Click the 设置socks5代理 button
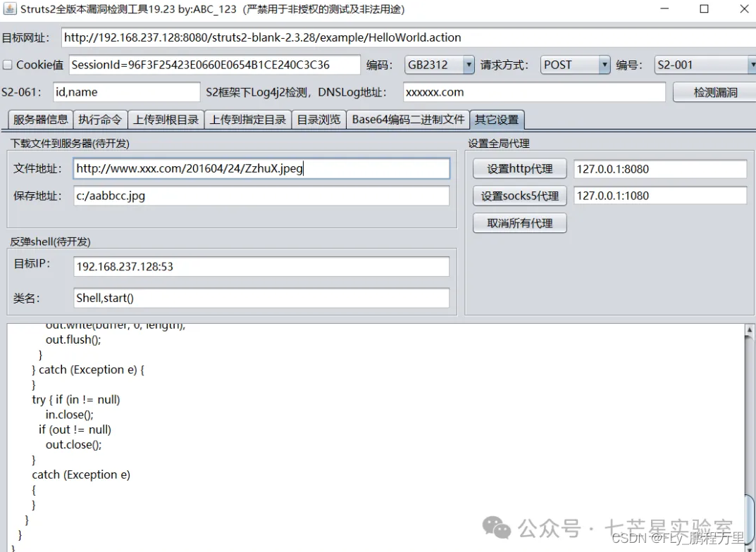 click(520, 196)
